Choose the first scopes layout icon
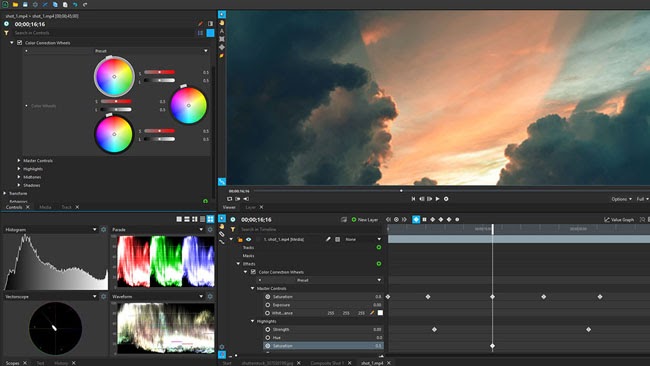Image resolution: width=650 pixels, height=366 pixels. click(x=179, y=219)
